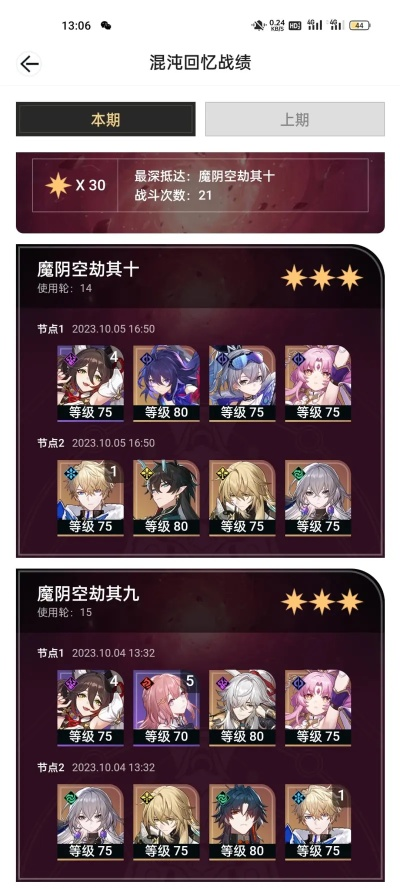Viewport: 400px width, 889px height.
Task: Select the three stars rating of 魔阴空劫其十
Action: 322,278
